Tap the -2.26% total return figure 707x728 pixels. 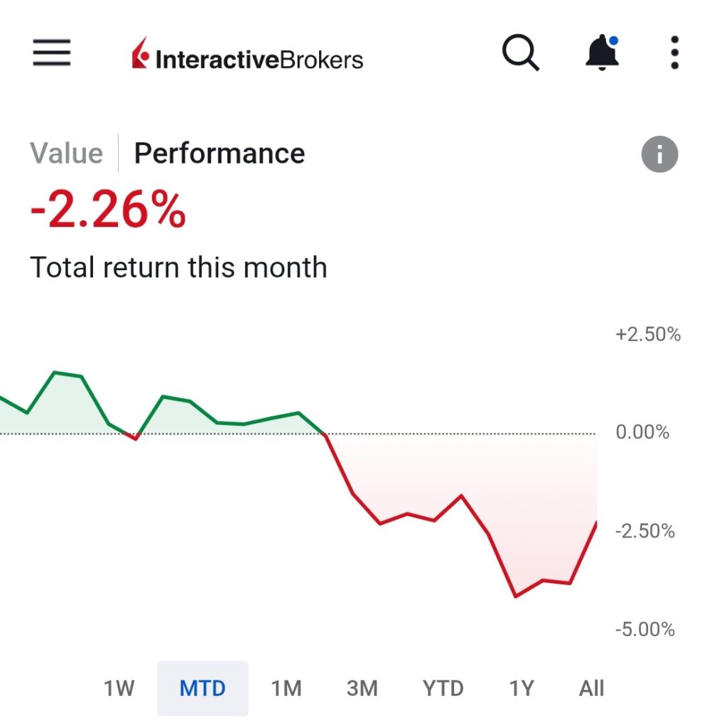coord(108,210)
